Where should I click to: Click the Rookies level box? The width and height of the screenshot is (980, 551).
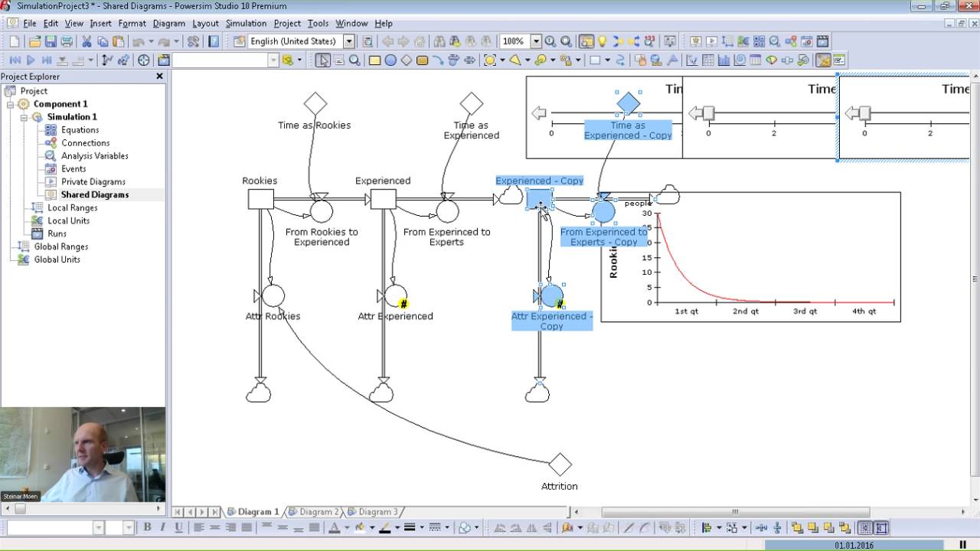click(x=260, y=199)
